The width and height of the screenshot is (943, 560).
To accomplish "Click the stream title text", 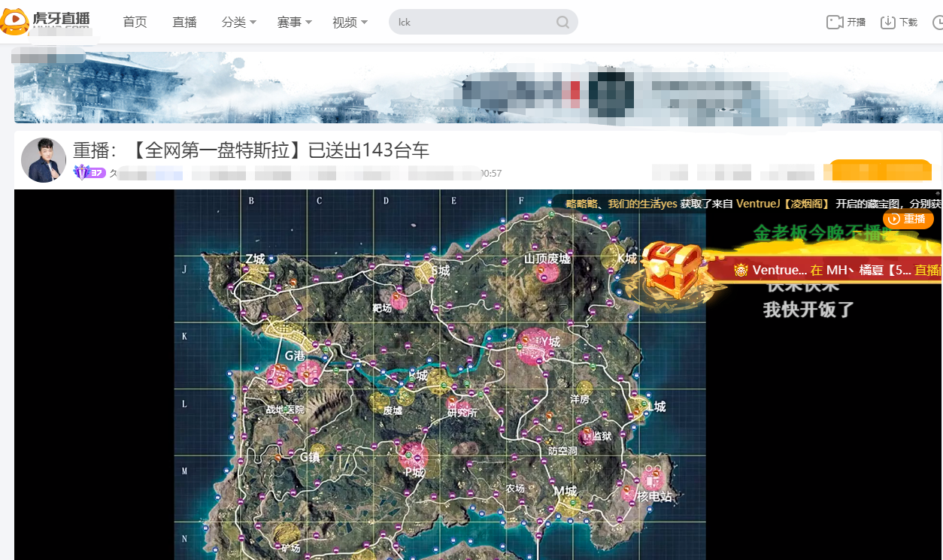I will [x=251, y=150].
